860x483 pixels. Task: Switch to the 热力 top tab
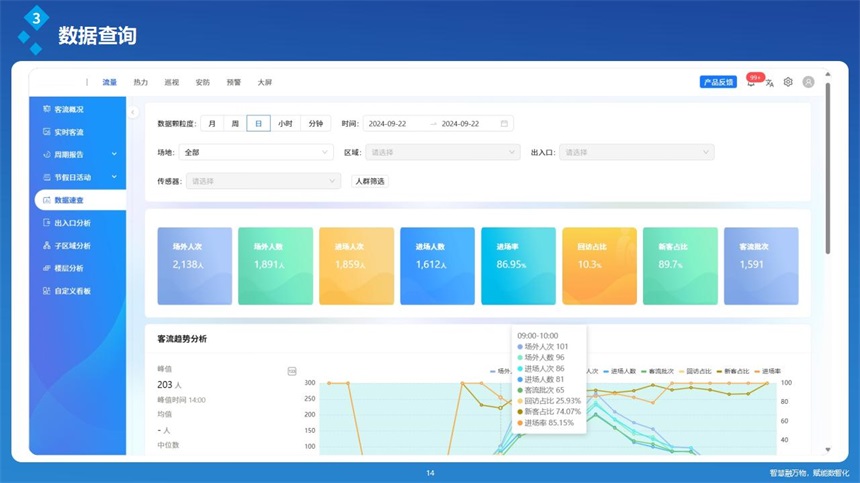(x=140, y=83)
